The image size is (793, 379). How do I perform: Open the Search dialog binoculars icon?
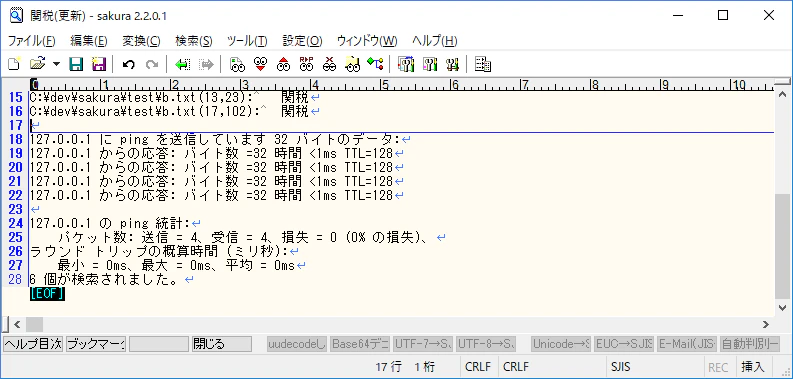click(x=237, y=64)
